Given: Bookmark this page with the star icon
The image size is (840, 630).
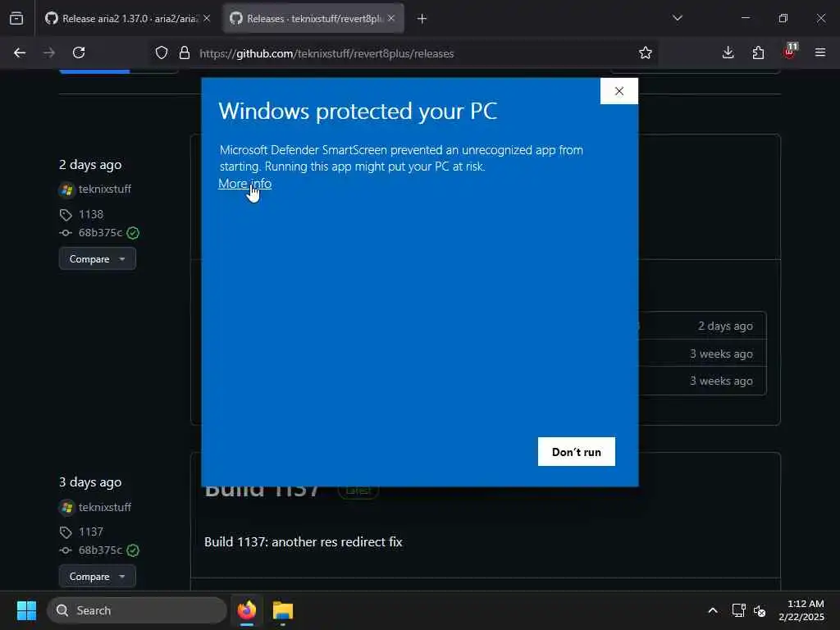Looking at the screenshot, I should [646, 53].
